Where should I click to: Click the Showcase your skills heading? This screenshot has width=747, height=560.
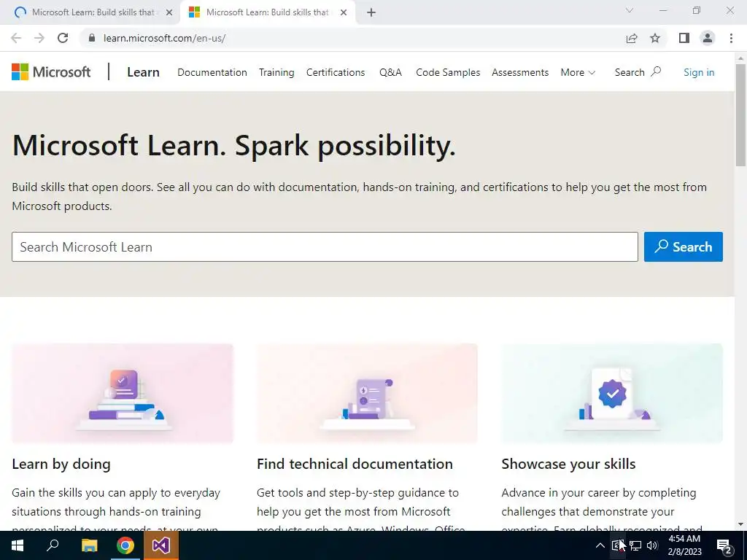pos(568,464)
